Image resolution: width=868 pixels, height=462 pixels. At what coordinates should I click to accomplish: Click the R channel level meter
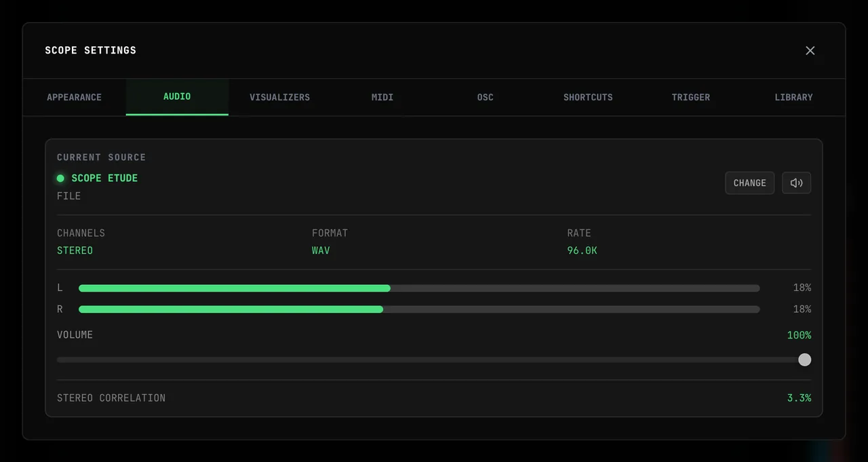(419, 309)
